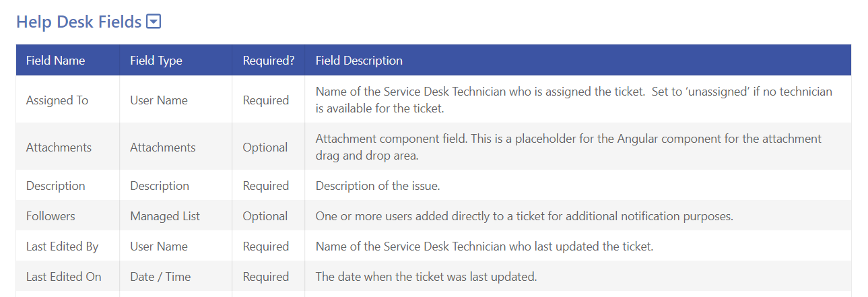The width and height of the screenshot is (868, 297).
Task: Click the Attachment component field description text
Action: point(569,147)
